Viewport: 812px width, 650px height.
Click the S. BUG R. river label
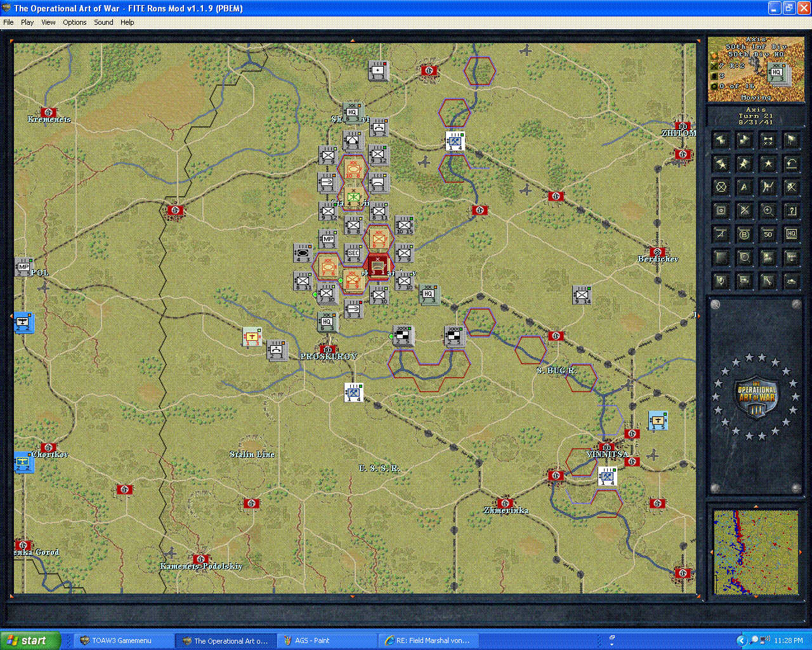tap(557, 370)
